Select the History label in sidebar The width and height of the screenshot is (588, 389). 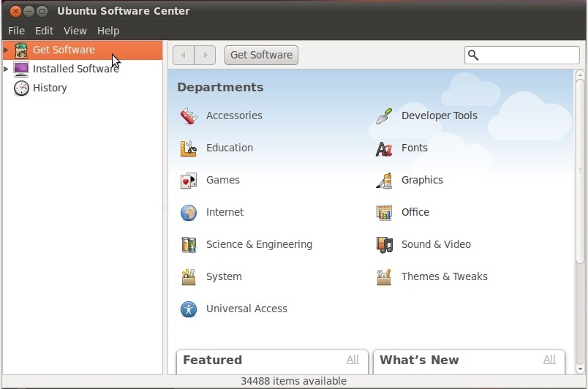[50, 88]
